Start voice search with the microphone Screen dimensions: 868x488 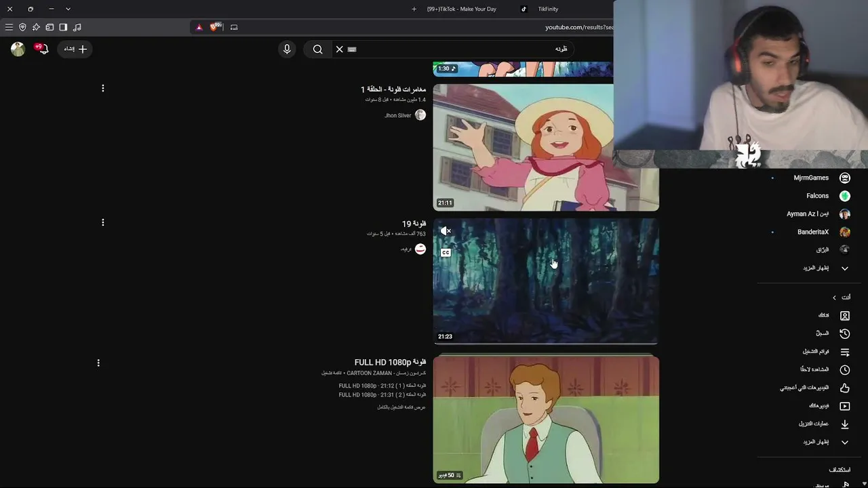(x=287, y=49)
